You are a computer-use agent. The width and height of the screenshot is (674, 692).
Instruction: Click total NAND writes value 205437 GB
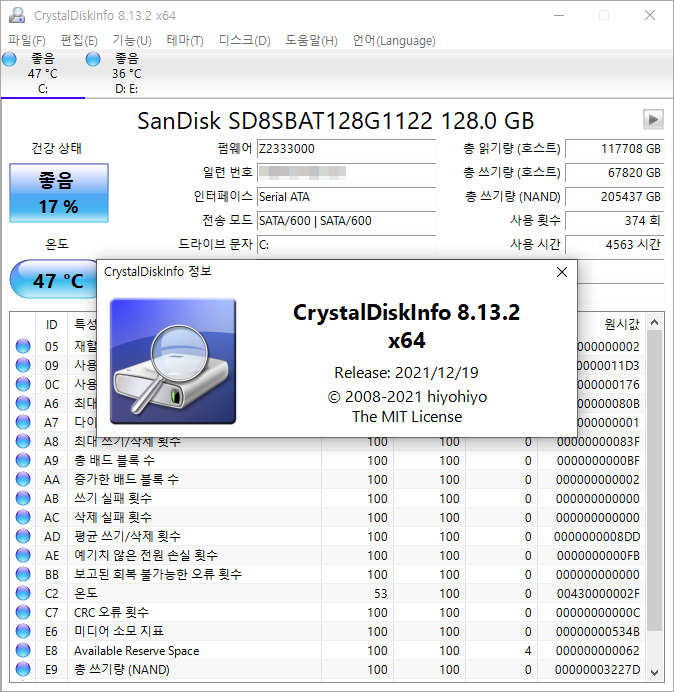pos(614,197)
